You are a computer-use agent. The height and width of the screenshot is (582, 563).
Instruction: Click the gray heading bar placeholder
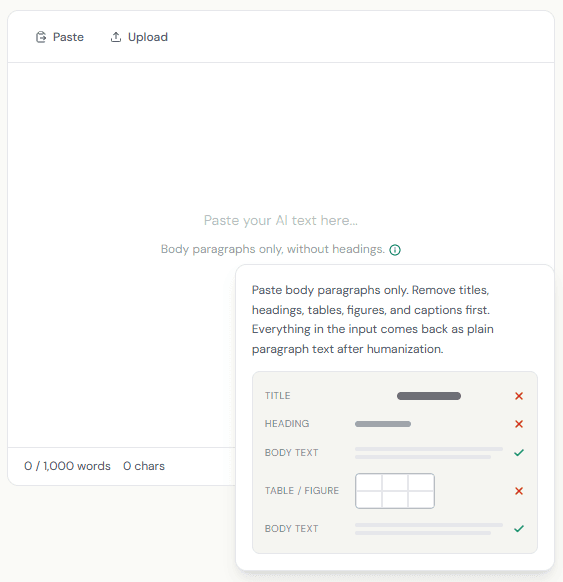click(x=383, y=424)
